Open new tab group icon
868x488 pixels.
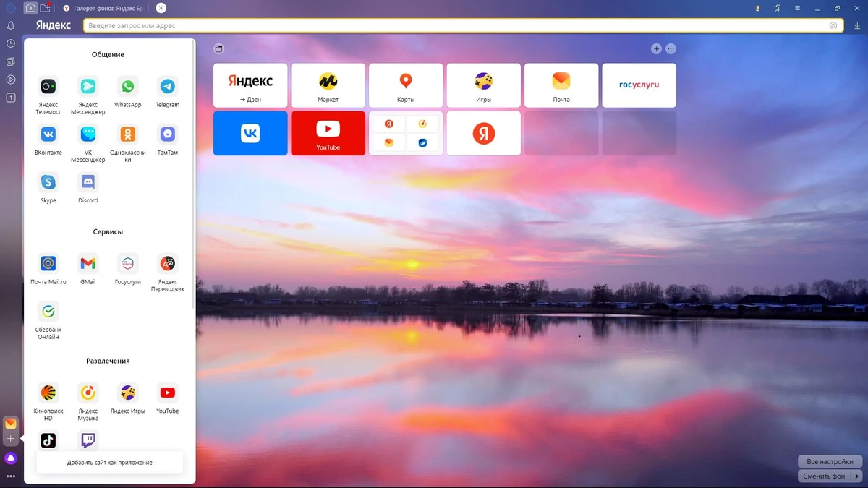click(x=46, y=8)
